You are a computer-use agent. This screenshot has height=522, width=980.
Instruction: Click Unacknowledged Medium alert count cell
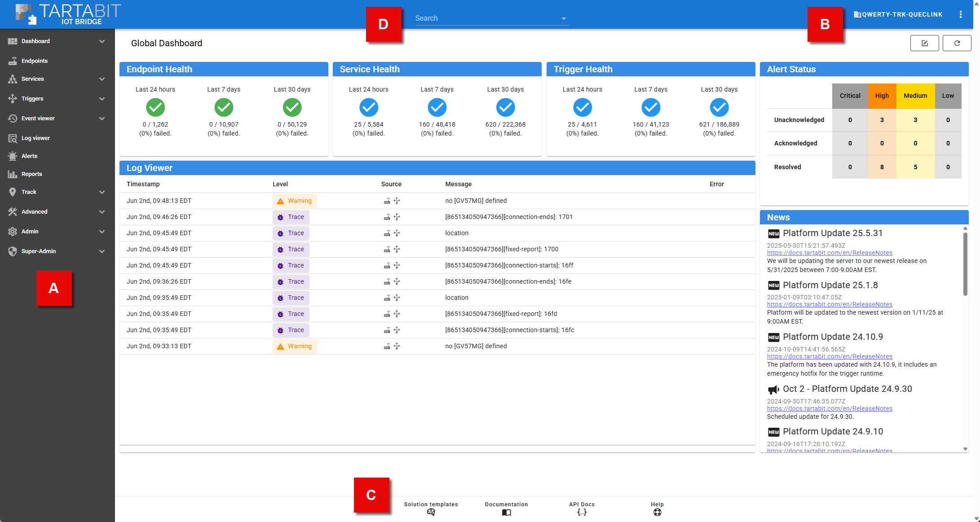pyautogui.click(x=915, y=120)
